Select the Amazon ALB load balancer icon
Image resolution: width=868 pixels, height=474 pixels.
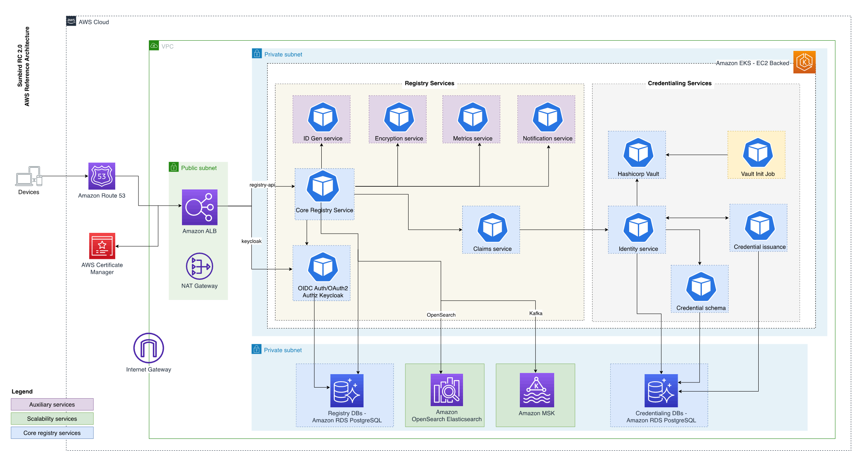click(199, 207)
